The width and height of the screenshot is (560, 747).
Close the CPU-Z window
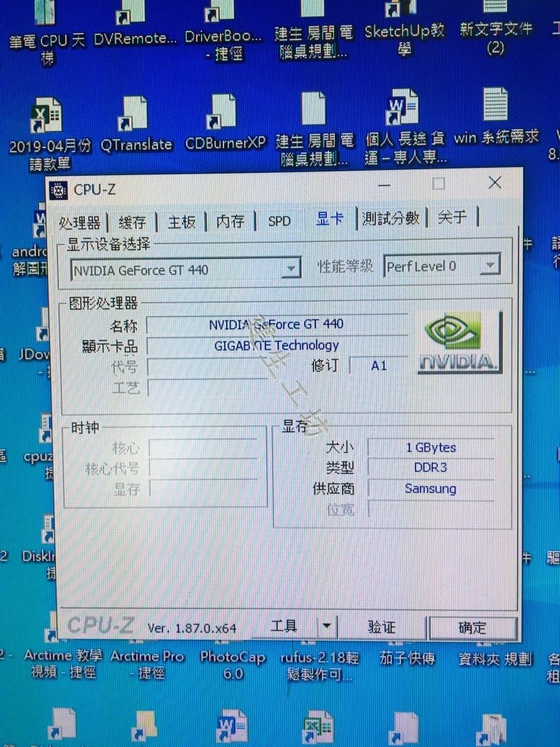pos(495,182)
